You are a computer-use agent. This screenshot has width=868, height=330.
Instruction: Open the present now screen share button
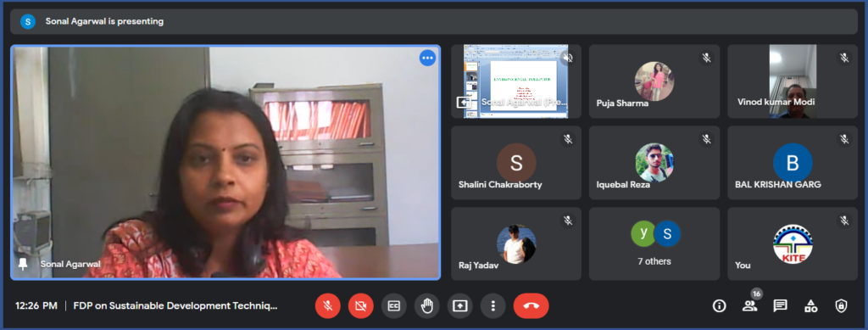(x=460, y=305)
